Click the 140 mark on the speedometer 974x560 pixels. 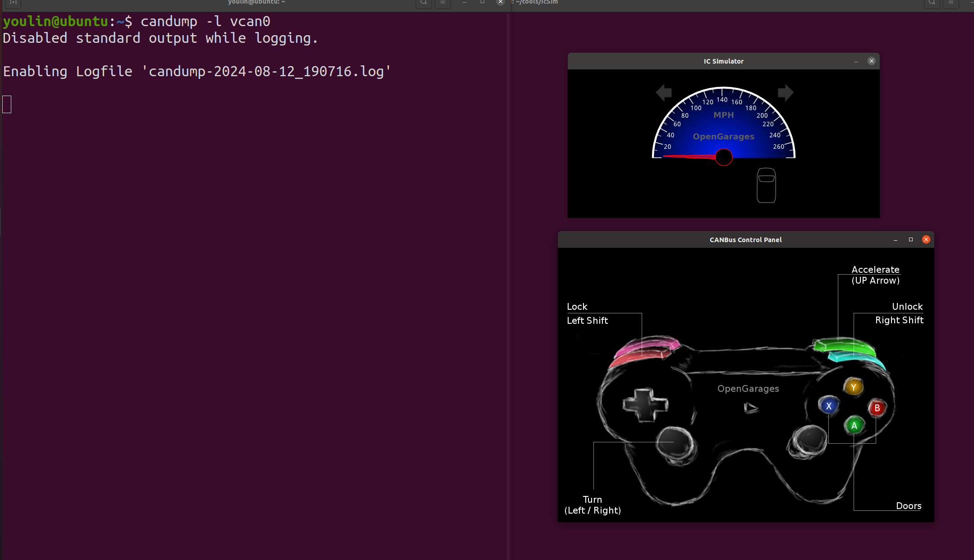point(722,100)
